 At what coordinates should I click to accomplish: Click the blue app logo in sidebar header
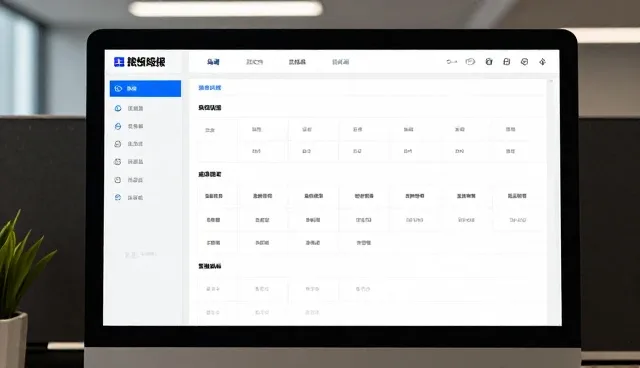point(119,62)
